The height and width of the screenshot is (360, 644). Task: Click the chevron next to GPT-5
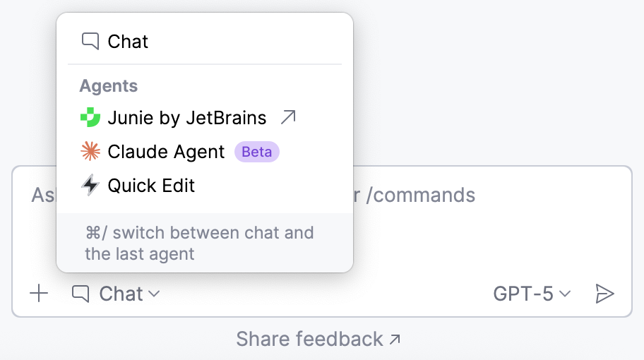565,294
